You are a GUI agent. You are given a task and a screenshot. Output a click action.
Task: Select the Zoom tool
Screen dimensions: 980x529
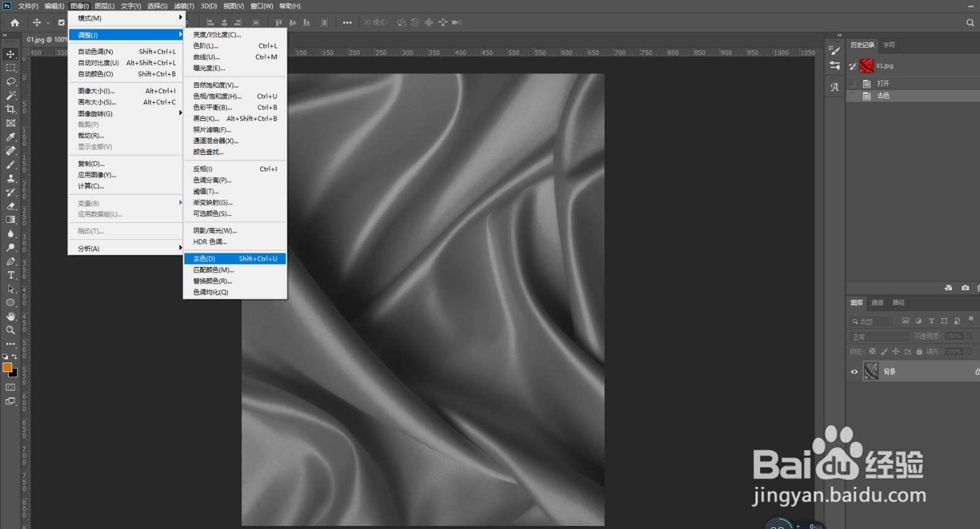[x=10, y=330]
